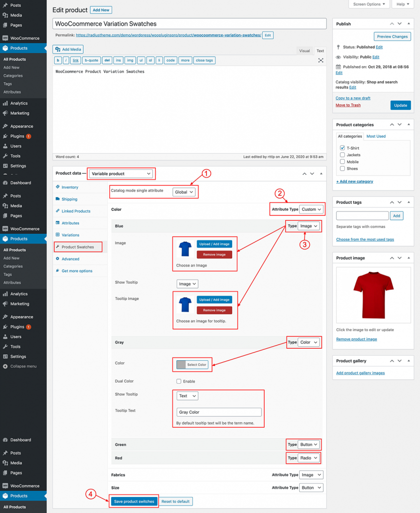Check the Jackets category
Viewport: 420px width, 513px height.
342,155
